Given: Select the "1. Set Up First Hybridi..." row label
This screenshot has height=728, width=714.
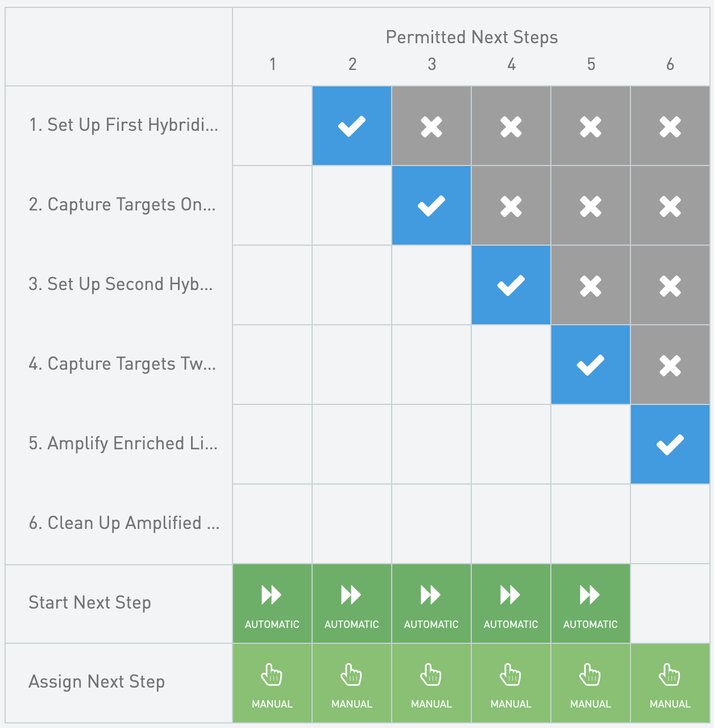Looking at the screenshot, I should pyautogui.click(x=123, y=125).
